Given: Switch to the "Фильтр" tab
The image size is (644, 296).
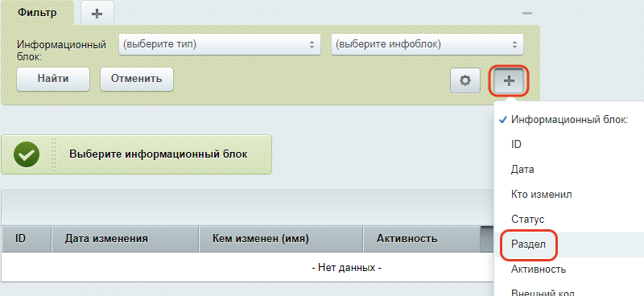Looking at the screenshot, I should pos(37,13).
